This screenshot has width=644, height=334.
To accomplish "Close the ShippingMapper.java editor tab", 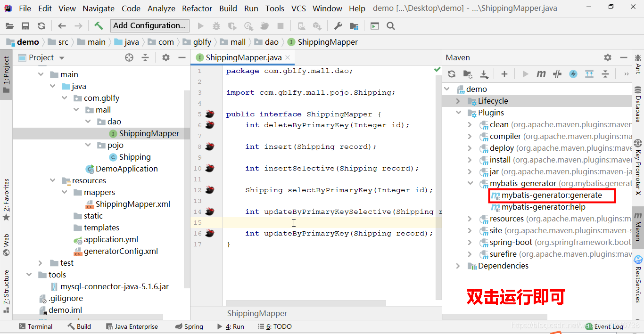I will coord(288,57).
